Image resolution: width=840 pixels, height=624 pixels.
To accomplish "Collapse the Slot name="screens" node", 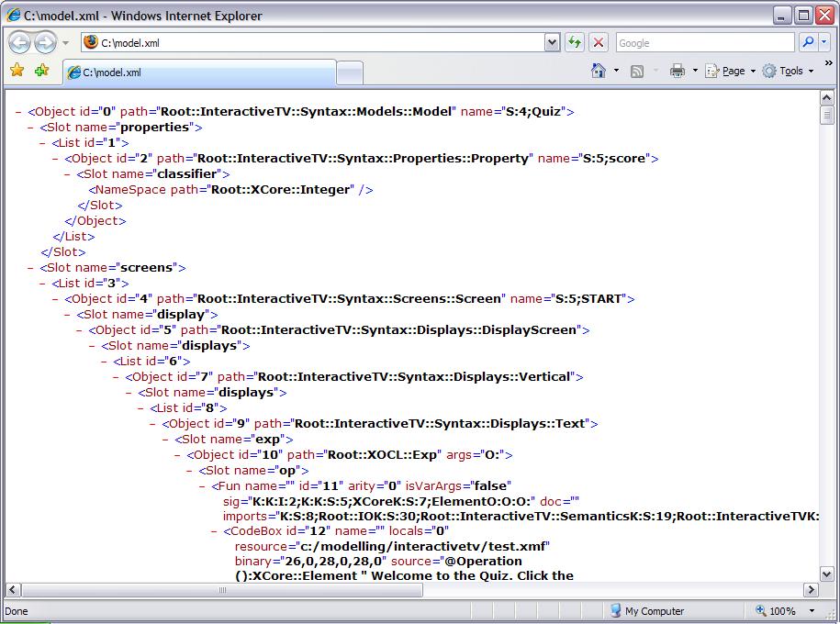I will point(31,268).
